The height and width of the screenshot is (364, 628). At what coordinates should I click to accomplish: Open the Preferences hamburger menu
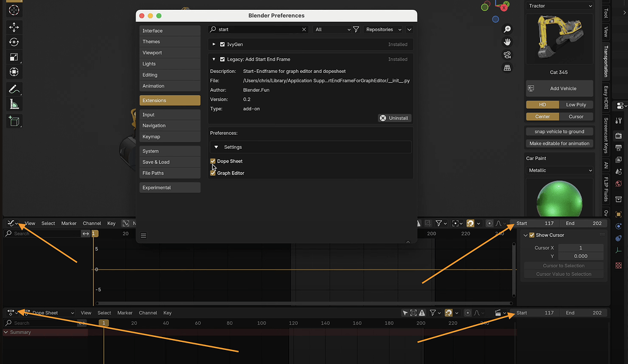(144, 235)
